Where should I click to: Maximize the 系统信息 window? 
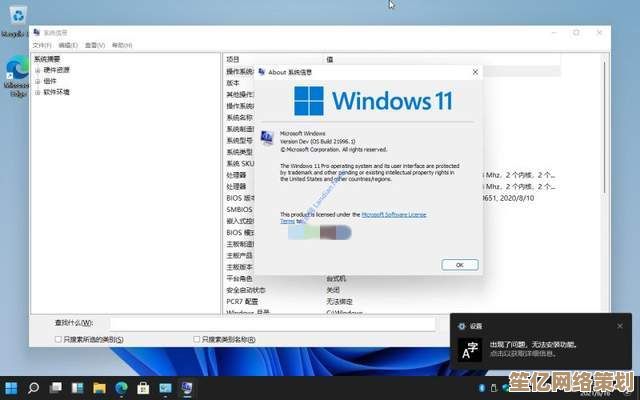pos(576,33)
